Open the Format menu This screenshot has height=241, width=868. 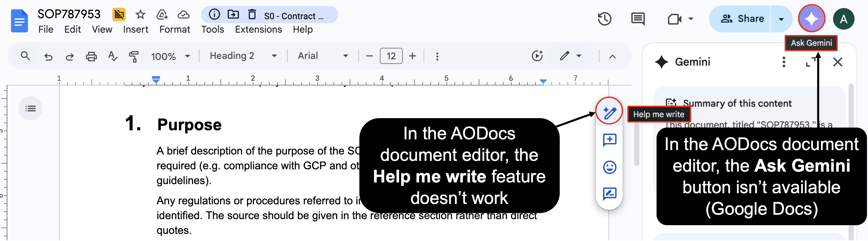pyautogui.click(x=174, y=30)
